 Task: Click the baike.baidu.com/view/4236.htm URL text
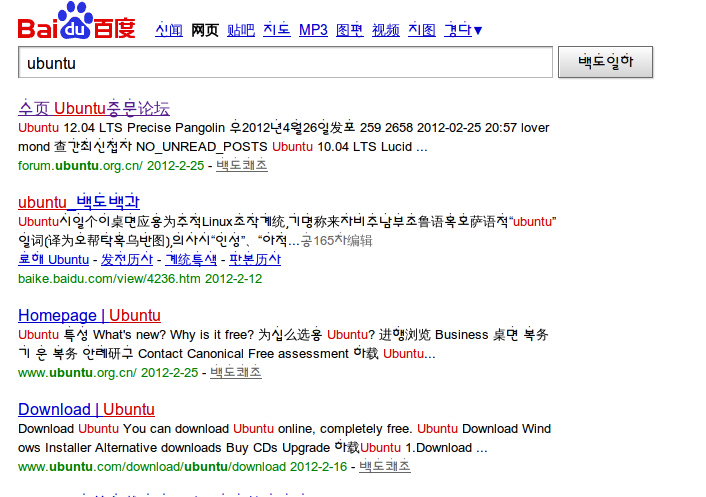pos(109,279)
